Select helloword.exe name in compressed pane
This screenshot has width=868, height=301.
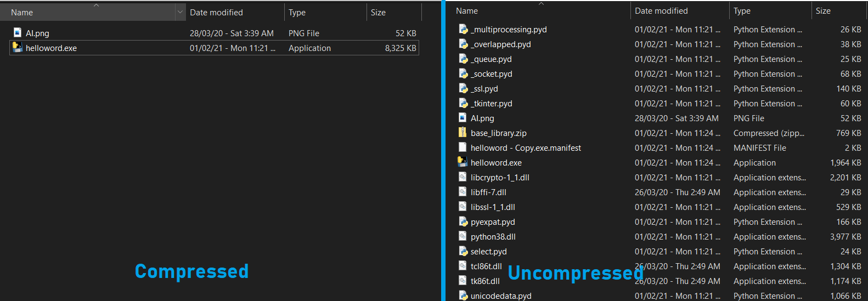tap(51, 48)
